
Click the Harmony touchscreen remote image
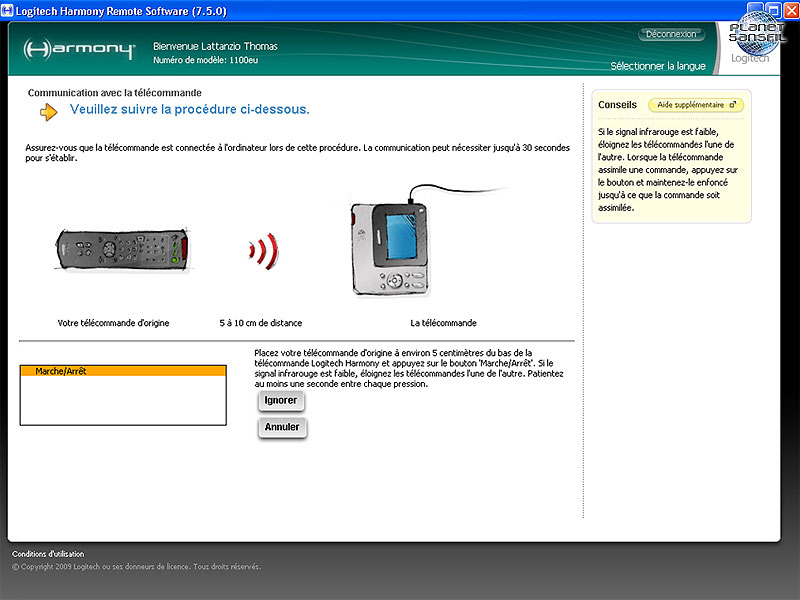(390, 249)
